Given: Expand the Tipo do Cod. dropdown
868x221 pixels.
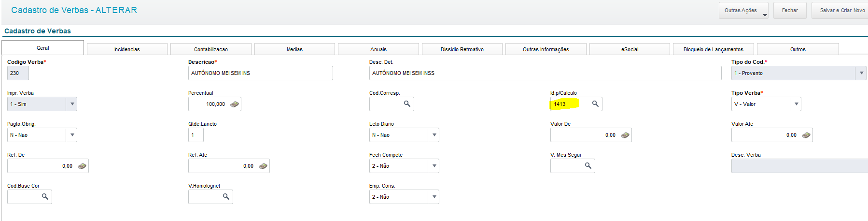Looking at the screenshot, I should coord(861,73).
